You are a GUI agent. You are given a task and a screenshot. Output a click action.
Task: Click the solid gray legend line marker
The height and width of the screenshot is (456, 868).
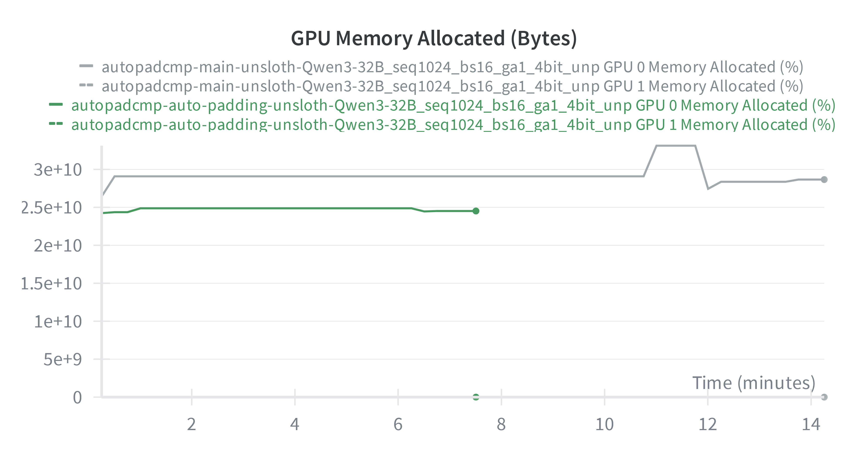pyautogui.click(x=86, y=66)
